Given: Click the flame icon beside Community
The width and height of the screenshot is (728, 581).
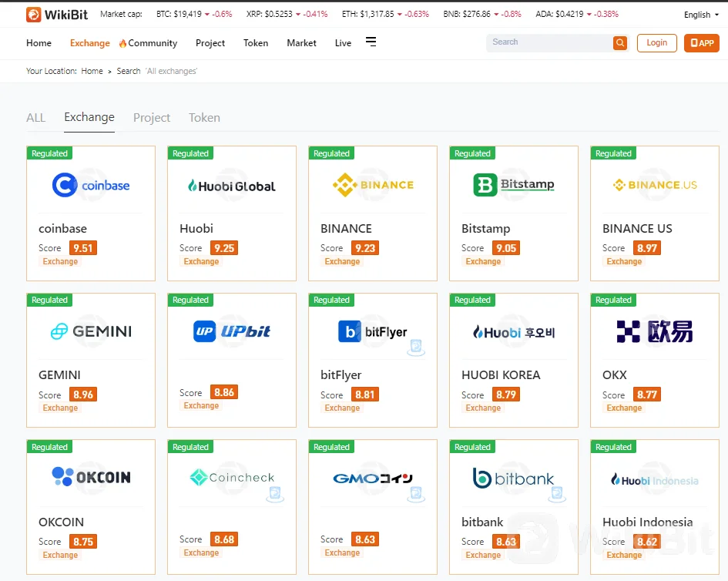Looking at the screenshot, I should [122, 43].
